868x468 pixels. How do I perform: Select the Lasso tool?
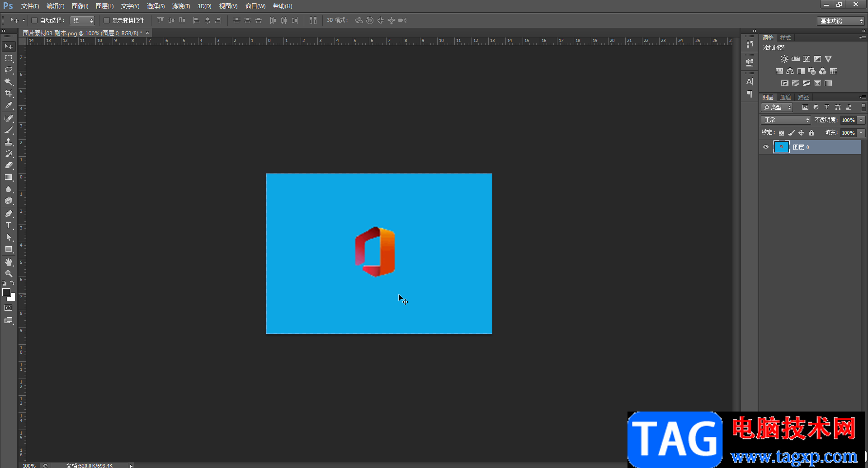tap(9, 70)
